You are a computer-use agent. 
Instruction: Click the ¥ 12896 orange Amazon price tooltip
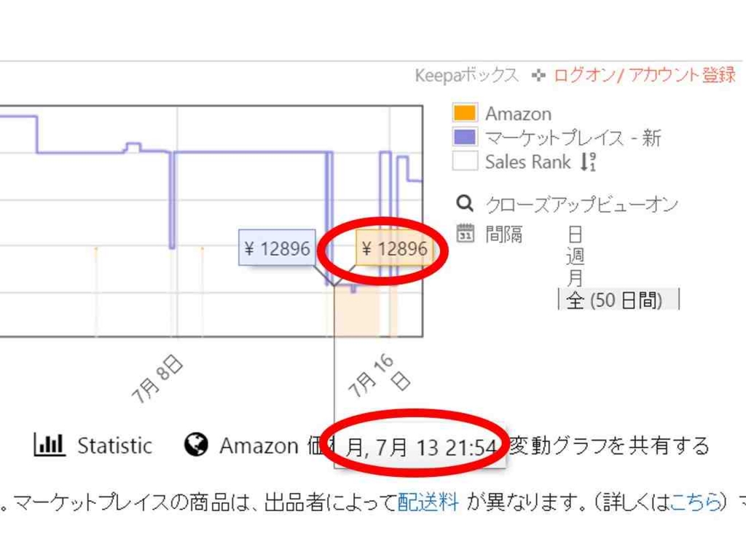point(394,248)
